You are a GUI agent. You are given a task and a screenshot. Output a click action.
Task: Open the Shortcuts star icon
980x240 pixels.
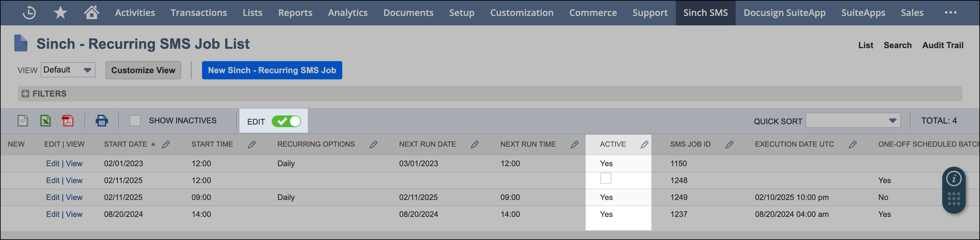(x=60, y=13)
